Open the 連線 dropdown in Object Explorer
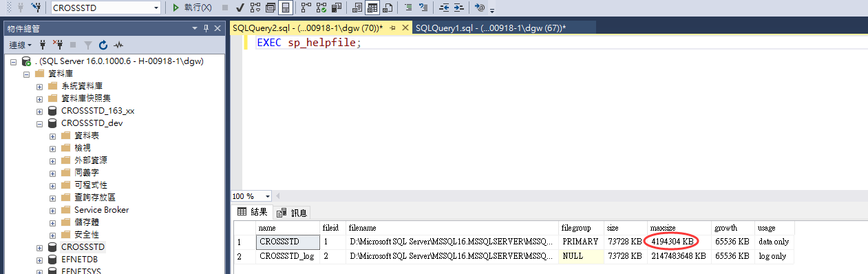 pyautogui.click(x=21, y=45)
